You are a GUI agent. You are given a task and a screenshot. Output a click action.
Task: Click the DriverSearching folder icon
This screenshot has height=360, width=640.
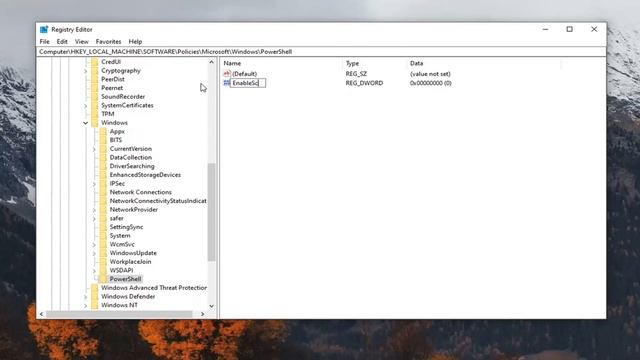103,166
